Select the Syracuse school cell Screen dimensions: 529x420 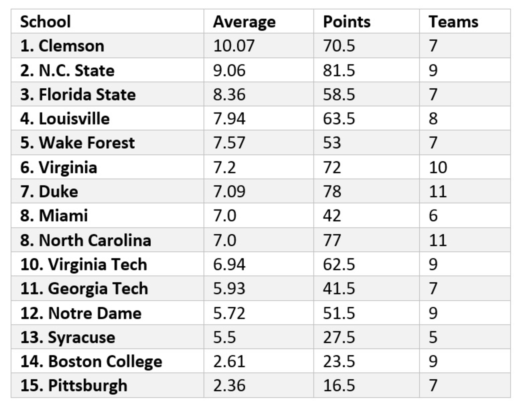(68, 337)
